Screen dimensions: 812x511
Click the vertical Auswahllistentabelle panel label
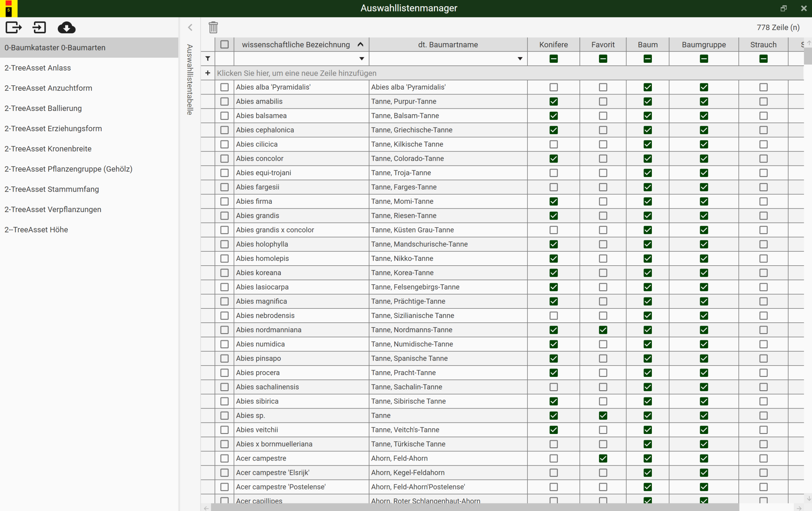coord(190,80)
